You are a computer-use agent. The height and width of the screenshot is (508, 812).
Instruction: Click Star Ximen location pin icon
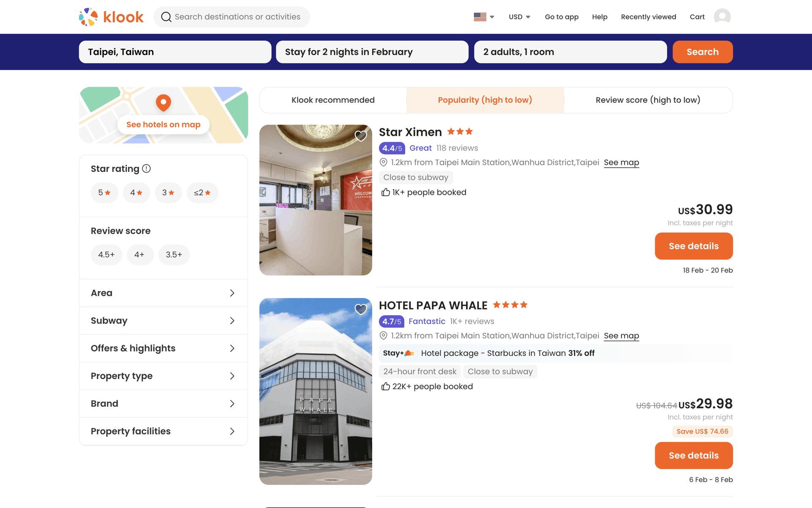pyautogui.click(x=383, y=162)
